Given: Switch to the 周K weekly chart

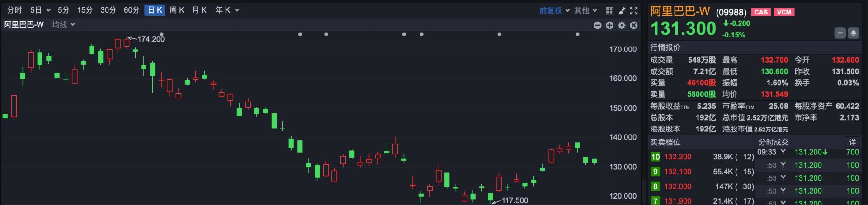Looking at the screenshot, I should (x=177, y=10).
